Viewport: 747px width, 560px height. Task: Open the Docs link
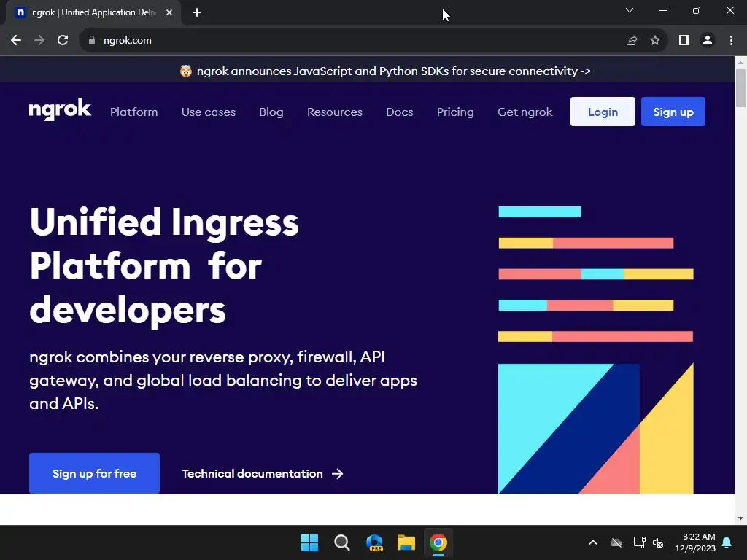tap(399, 112)
